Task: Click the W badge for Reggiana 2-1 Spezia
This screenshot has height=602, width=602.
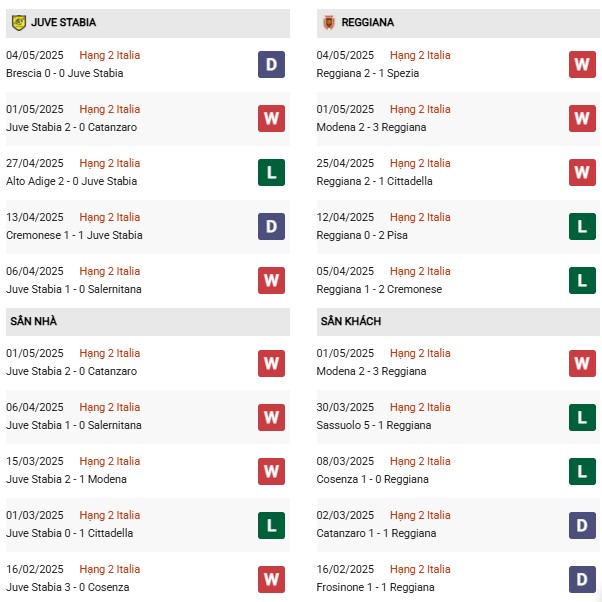Action: 582,64
